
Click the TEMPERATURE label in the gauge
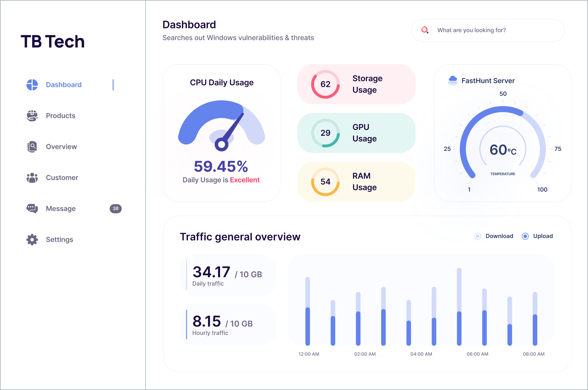503,174
